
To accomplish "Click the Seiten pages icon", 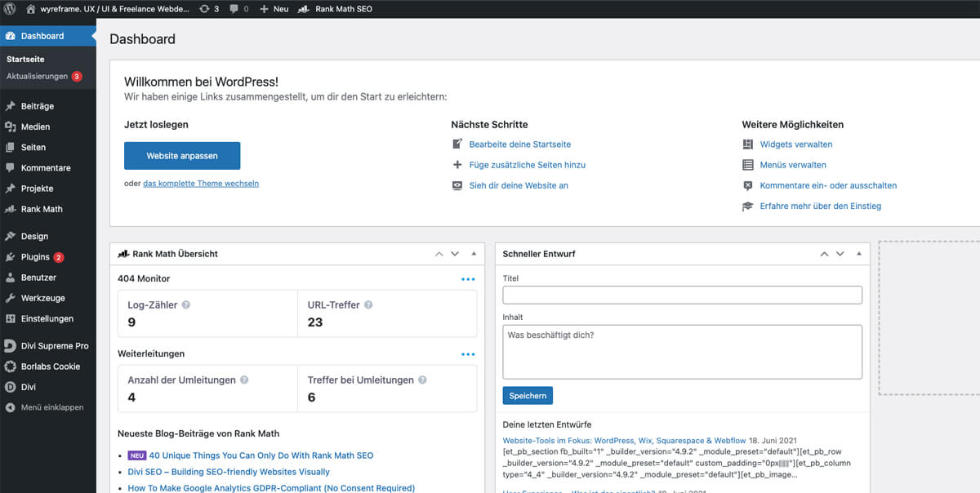I will tap(10, 147).
